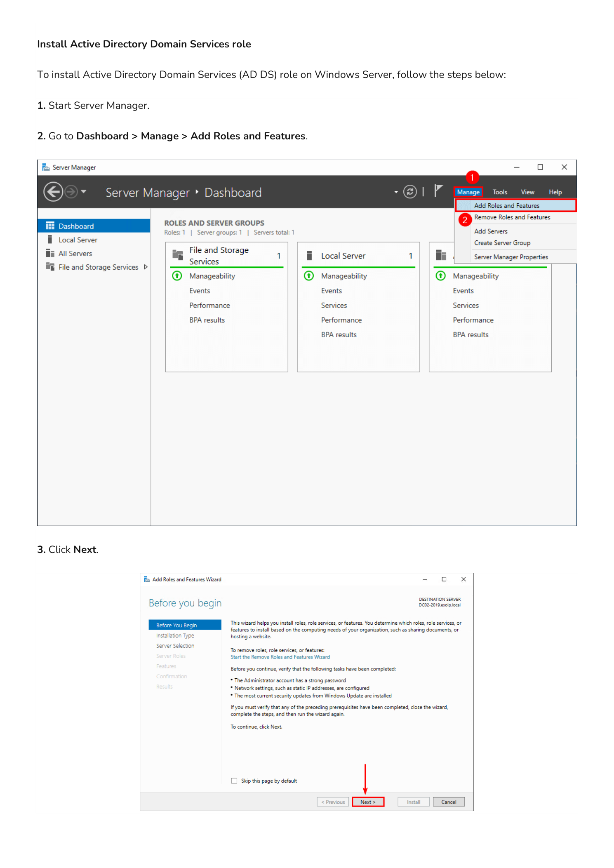614x868 pixels.
Task: Select Dashboard in the left navigation
Action: [x=94, y=226]
